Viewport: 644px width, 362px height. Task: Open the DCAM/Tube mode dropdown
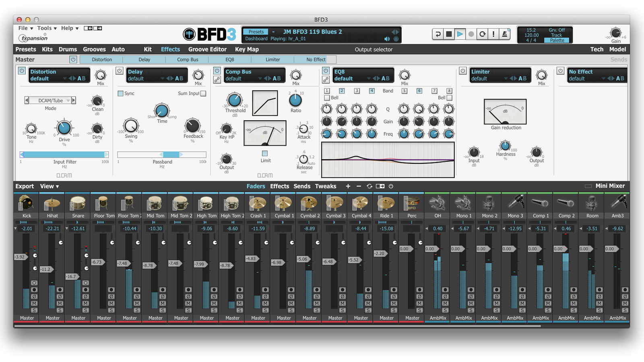pos(51,101)
